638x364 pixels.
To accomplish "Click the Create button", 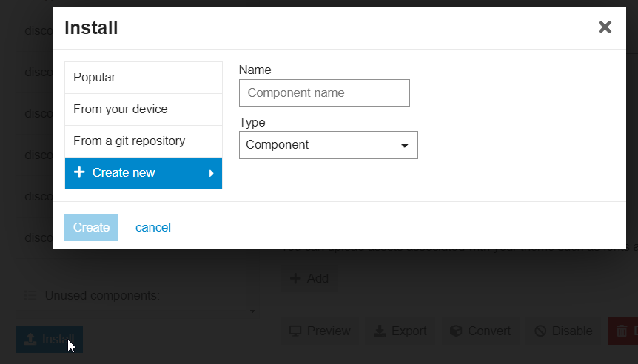I will pyautogui.click(x=91, y=227).
